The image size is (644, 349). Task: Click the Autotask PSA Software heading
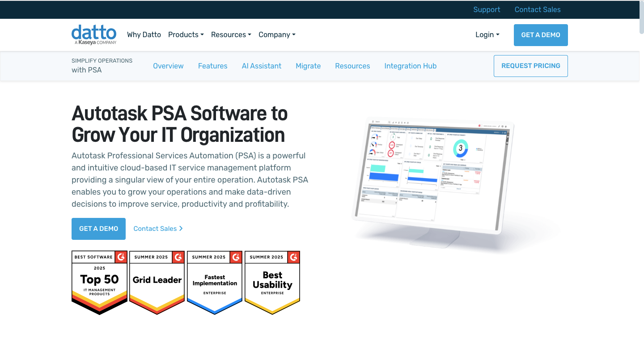click(179, 124)
